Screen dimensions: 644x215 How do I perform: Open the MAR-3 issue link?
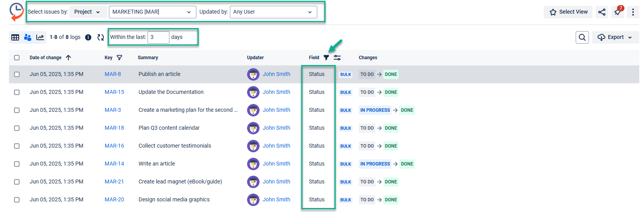(x=113, y=110)
